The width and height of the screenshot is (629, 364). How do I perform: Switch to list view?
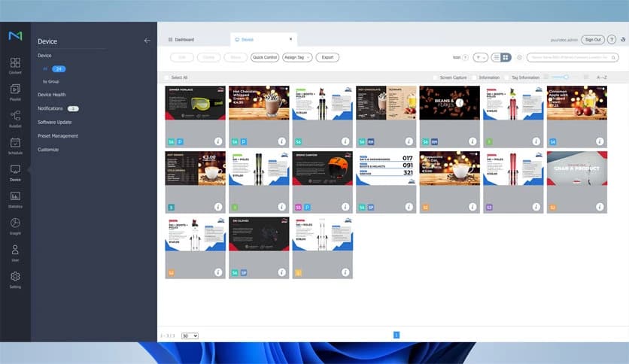click(497, 57)
